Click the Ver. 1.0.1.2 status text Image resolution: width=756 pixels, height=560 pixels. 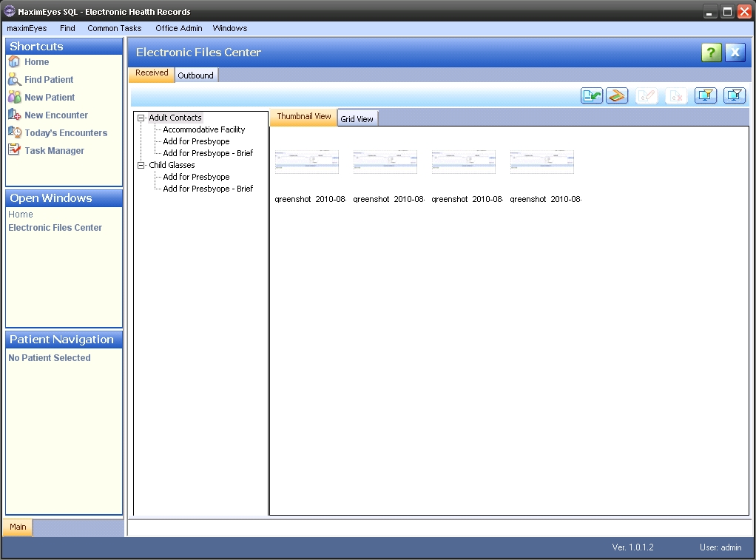tap(632, 547)
